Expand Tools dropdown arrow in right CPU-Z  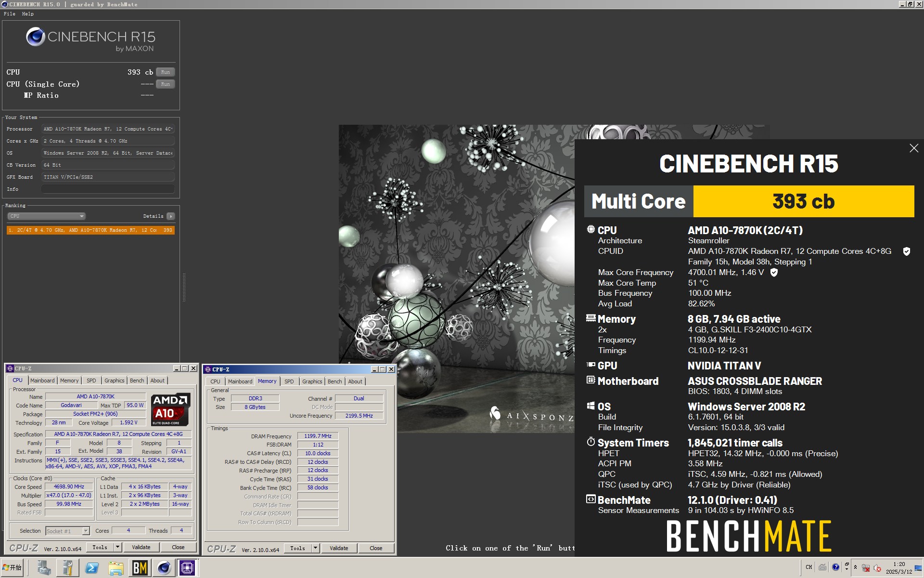[x=315, y=549]
